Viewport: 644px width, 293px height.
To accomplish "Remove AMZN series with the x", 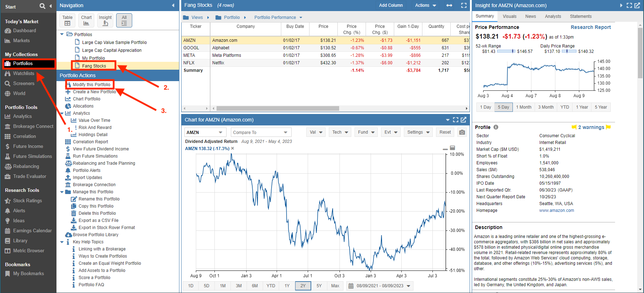I will click(x=233, y=148).
